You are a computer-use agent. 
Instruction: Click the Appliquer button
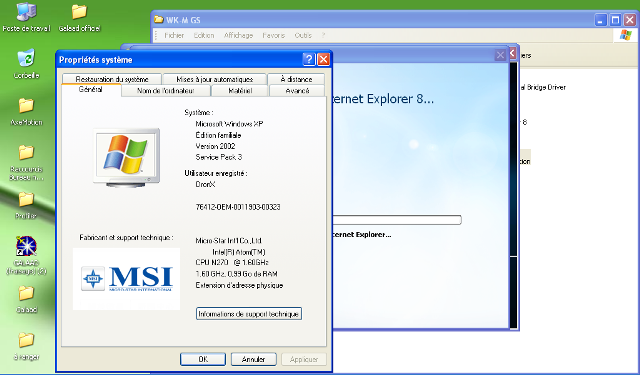304,359
